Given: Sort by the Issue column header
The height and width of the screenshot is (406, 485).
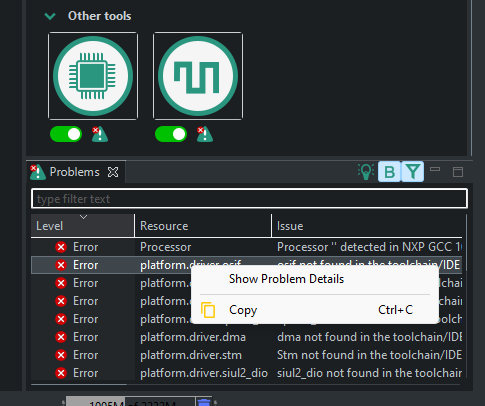Looking at the screenshot, I should [x=367, y=226].
